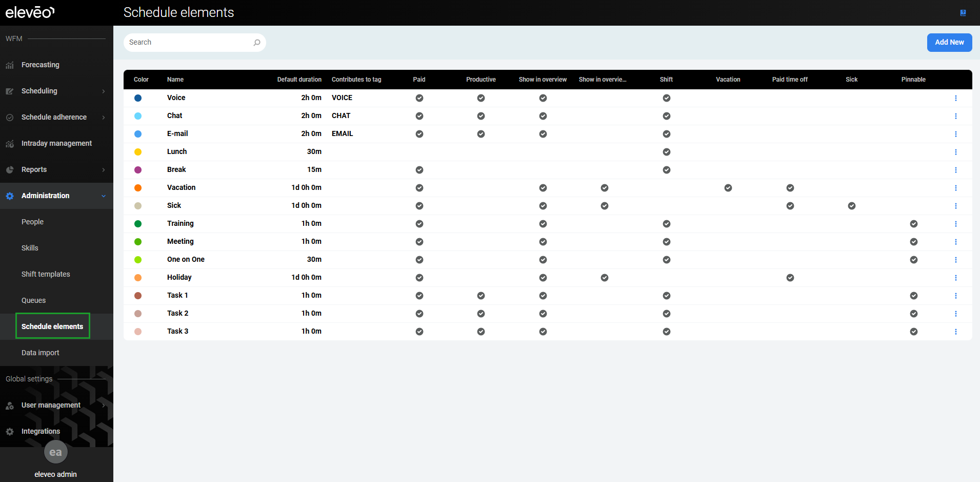Open the help icon in the top bar

[963, 13]
